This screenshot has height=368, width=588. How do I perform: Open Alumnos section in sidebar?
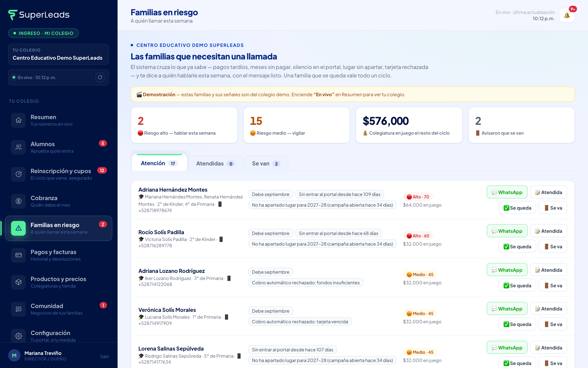(x=59, y=147)
